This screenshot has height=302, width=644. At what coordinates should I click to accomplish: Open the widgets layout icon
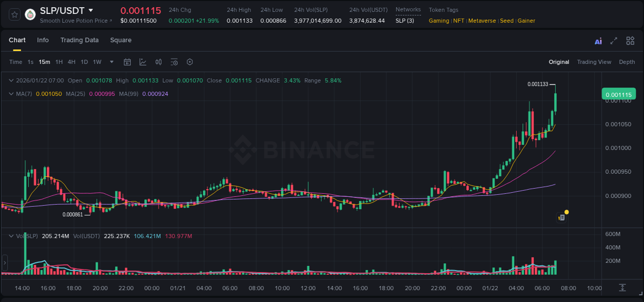click(x=630, y=41)
